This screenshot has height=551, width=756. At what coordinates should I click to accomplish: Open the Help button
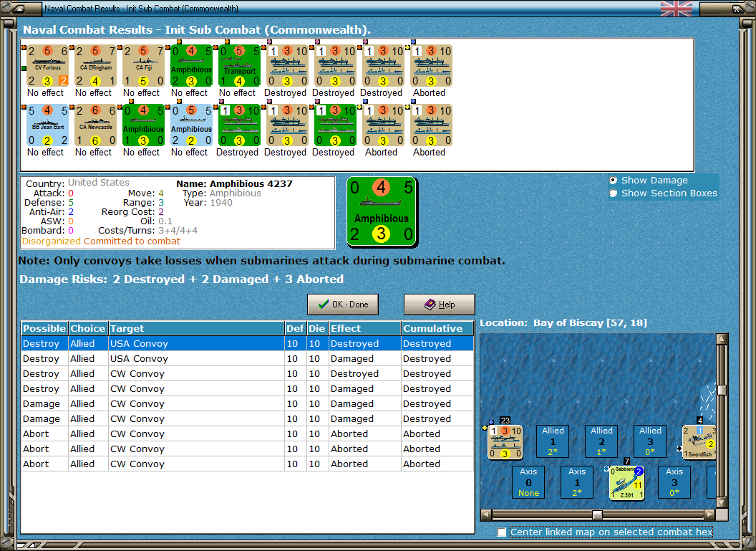pos(440,305)
